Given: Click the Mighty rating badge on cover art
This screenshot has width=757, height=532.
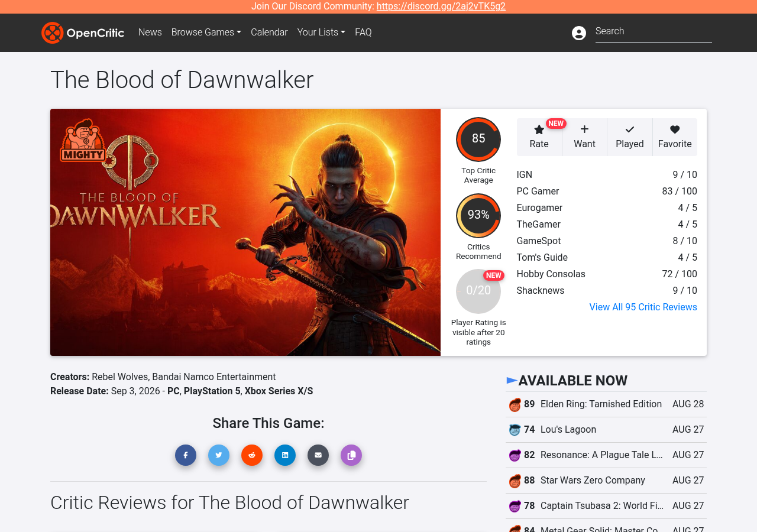Looking at the screenshot, I should (83, 140).
